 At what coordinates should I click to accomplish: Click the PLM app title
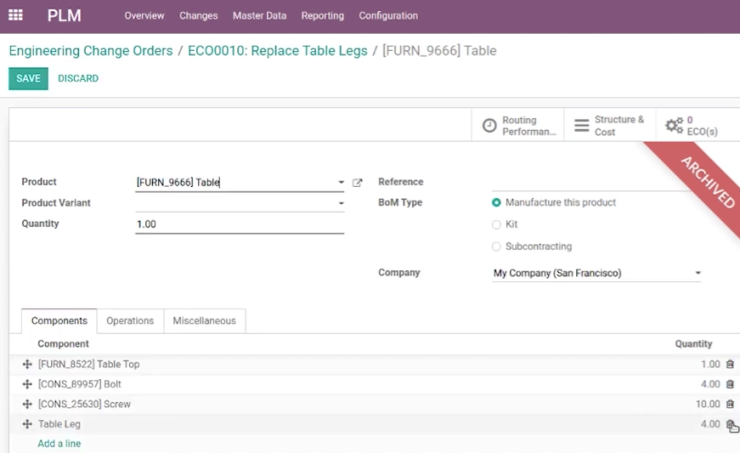pos(64,16)
